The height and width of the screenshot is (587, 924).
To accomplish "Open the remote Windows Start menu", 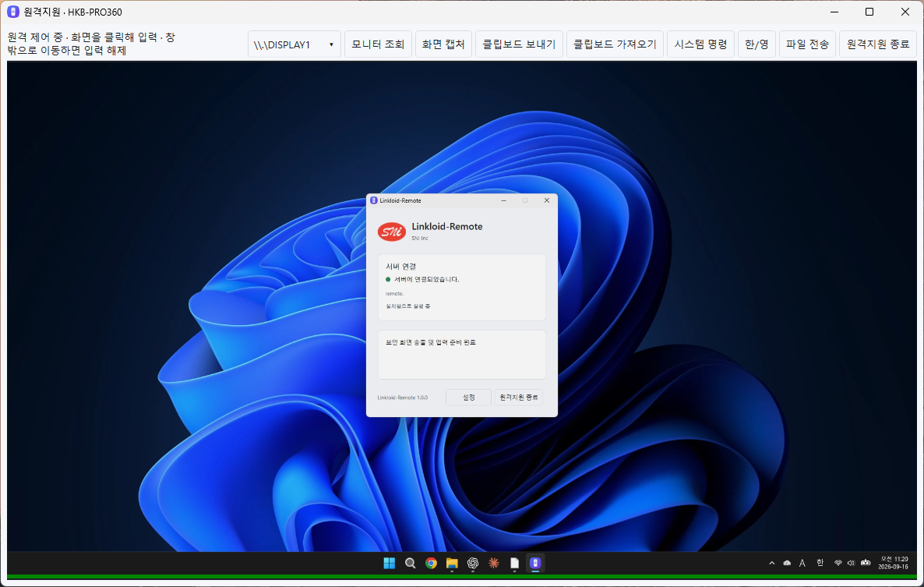I will point(390,564).
